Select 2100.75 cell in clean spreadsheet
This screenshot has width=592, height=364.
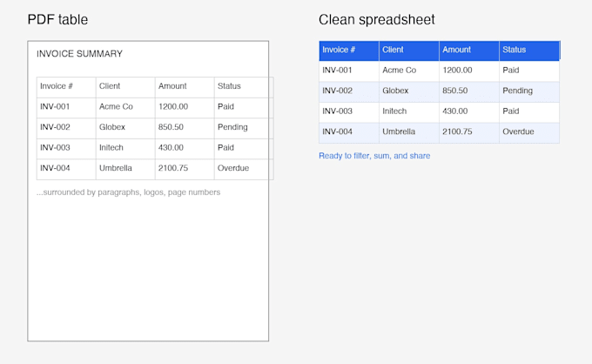pos(469,132)
